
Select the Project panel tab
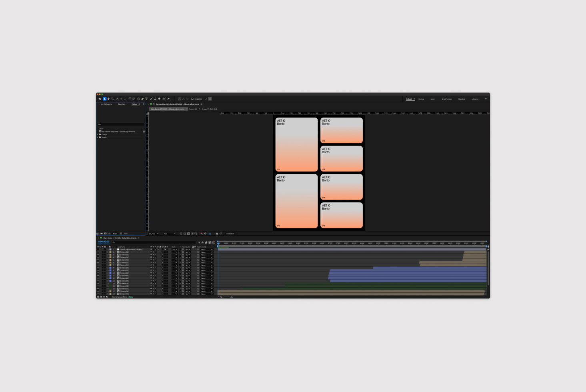[x=134, y=104]
